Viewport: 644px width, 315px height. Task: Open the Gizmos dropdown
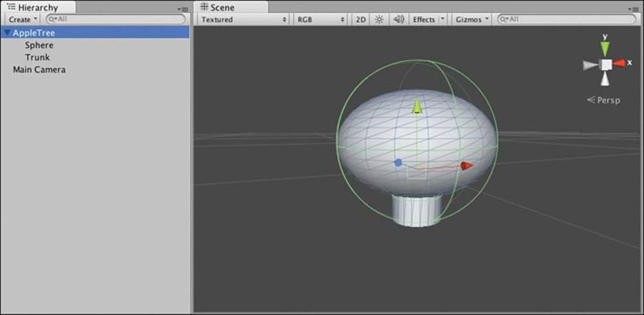coord(471,19)
